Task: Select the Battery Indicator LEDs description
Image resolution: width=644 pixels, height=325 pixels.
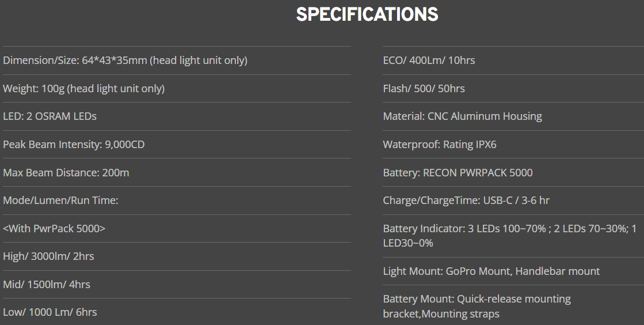Action: pos(509,236)
